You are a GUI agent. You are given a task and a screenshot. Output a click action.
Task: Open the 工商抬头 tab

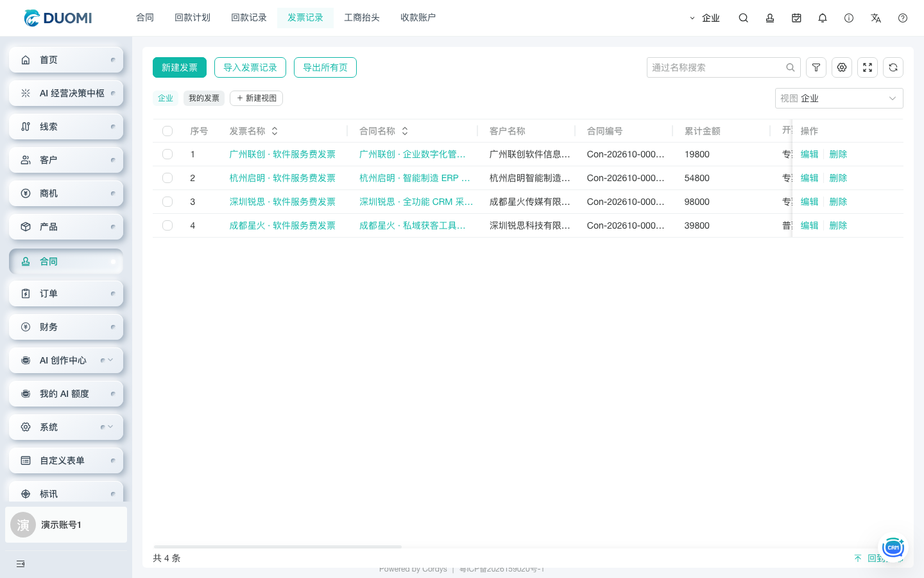[x=362, y=18]
